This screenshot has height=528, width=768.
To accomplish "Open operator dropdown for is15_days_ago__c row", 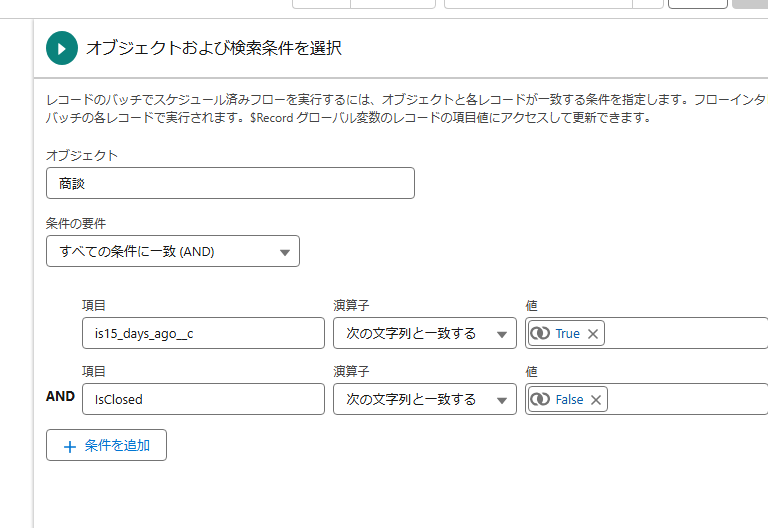I will 425,333.
